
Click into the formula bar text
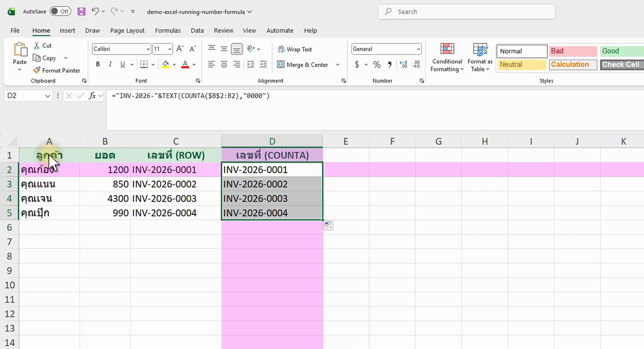(x=190, y=96)
